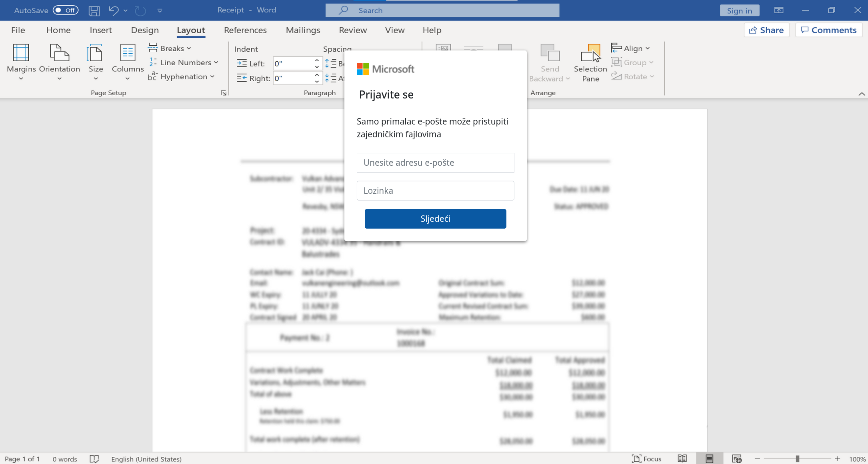Click the Sign in button
The image size is (868, 464).
click(739, 10)
